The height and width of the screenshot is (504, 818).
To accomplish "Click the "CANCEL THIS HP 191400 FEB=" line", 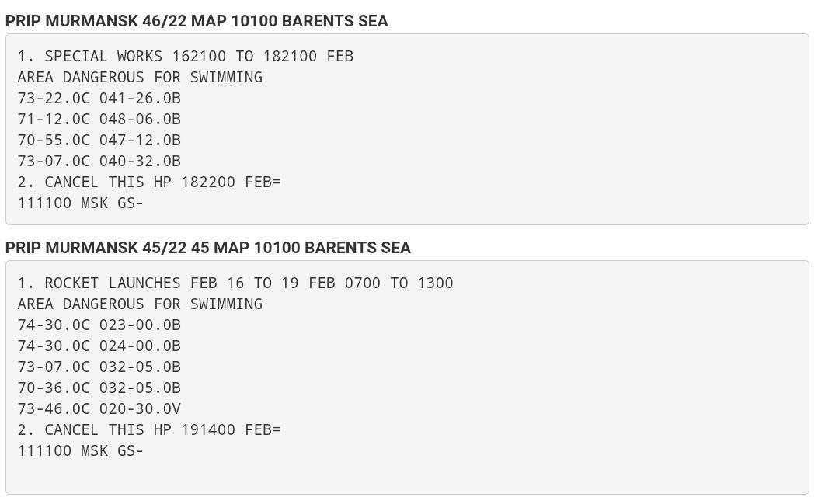I will point(148,430).
